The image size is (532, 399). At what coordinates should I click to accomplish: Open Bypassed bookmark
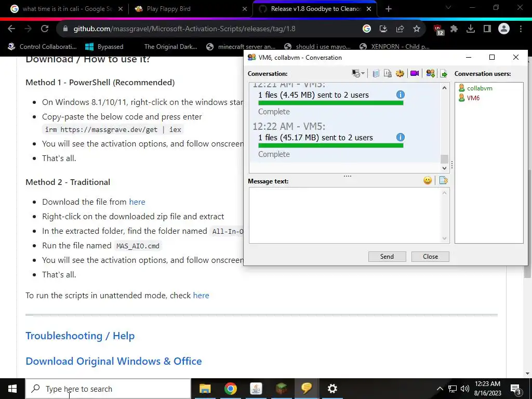coord(104,46)
